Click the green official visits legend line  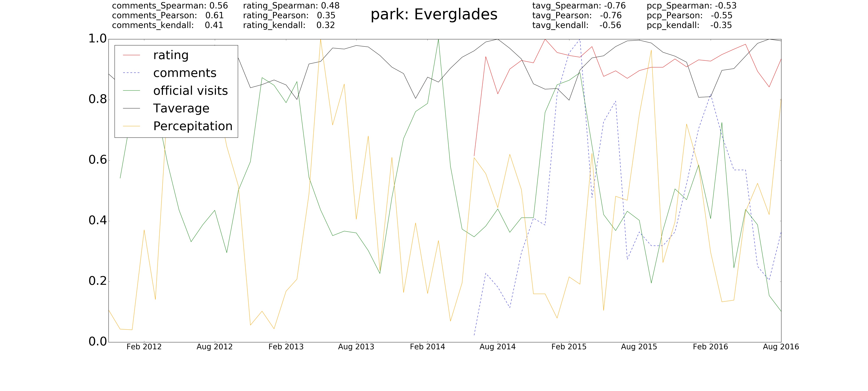132,91
